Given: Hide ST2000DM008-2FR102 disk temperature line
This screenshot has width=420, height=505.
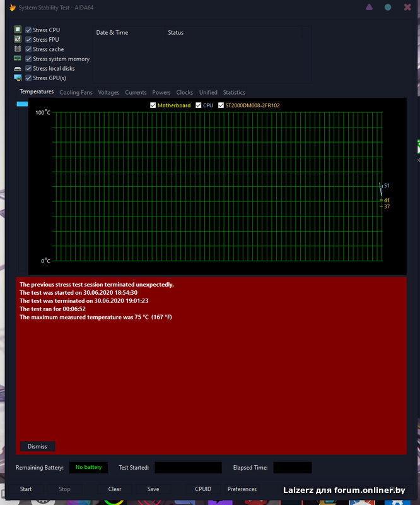Looking at the screenshot, I should coord(221,105).
